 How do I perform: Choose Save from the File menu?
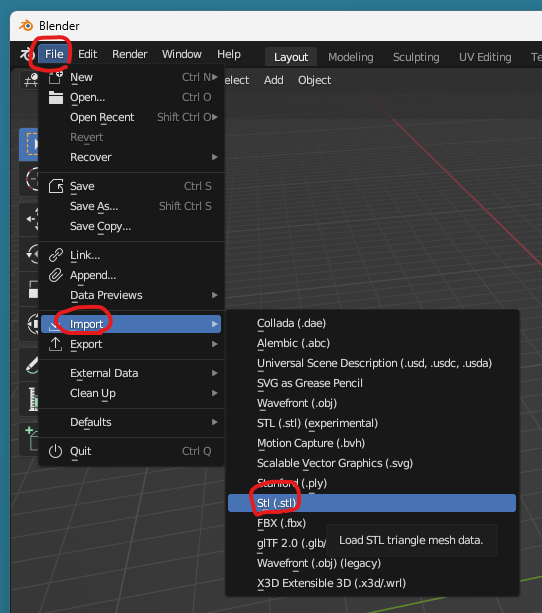tap(131, 186)
